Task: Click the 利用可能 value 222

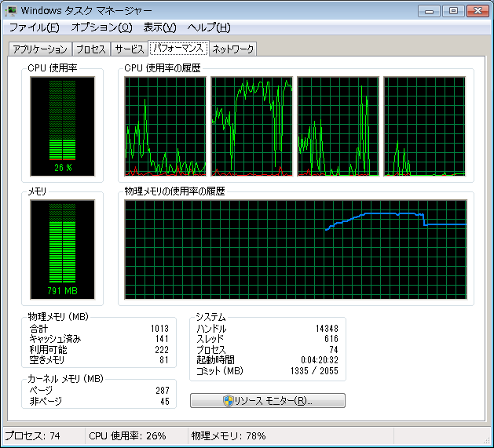Action: pyautogui.click(x=162, y=350)
